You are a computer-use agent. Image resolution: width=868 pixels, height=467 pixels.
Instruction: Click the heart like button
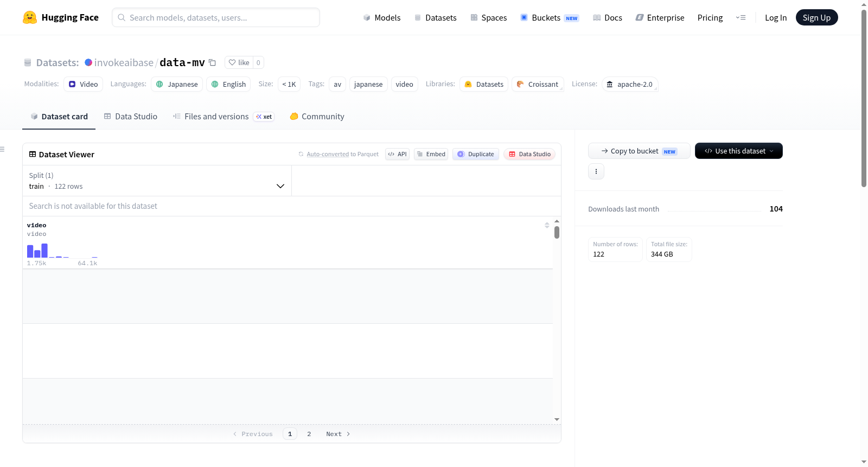click(239, 62)
